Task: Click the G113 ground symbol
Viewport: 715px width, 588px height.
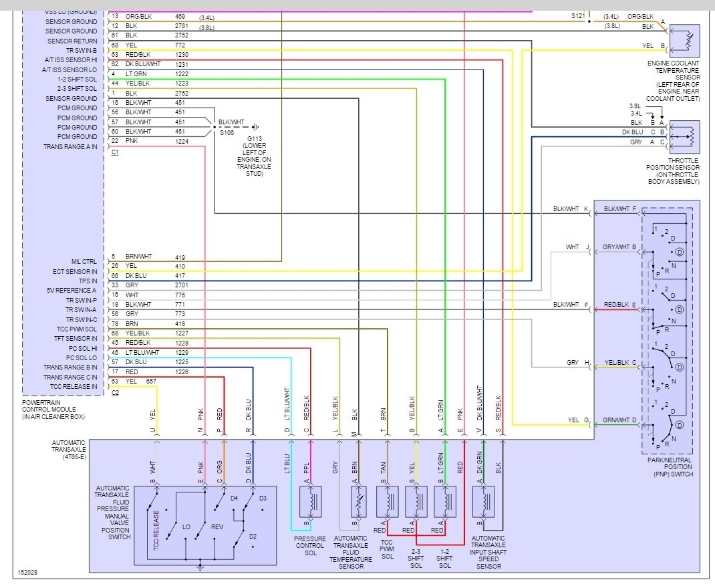Action: click(x=255, y=126)
